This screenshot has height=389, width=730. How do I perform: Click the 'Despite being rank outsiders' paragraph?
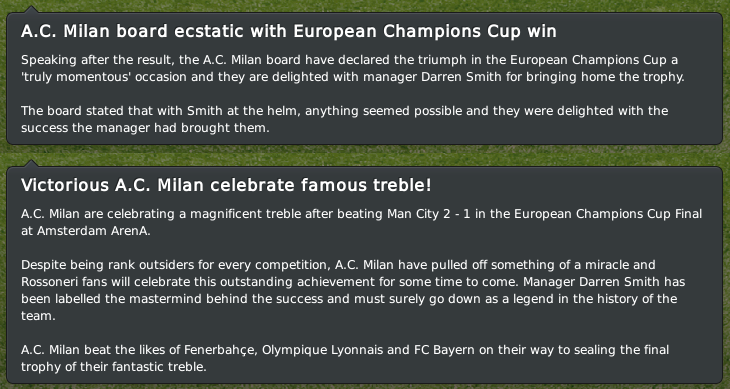353,290
